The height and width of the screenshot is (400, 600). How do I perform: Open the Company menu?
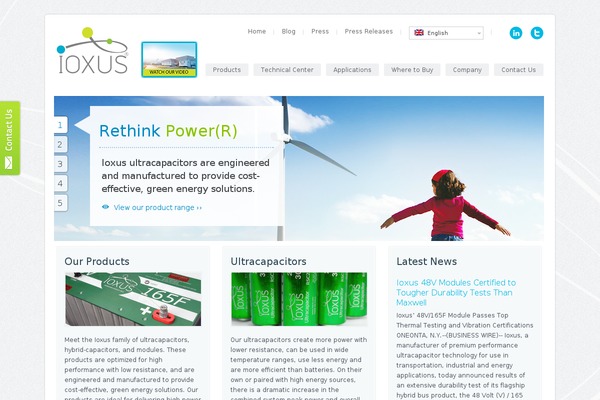(x=467, y=70)
